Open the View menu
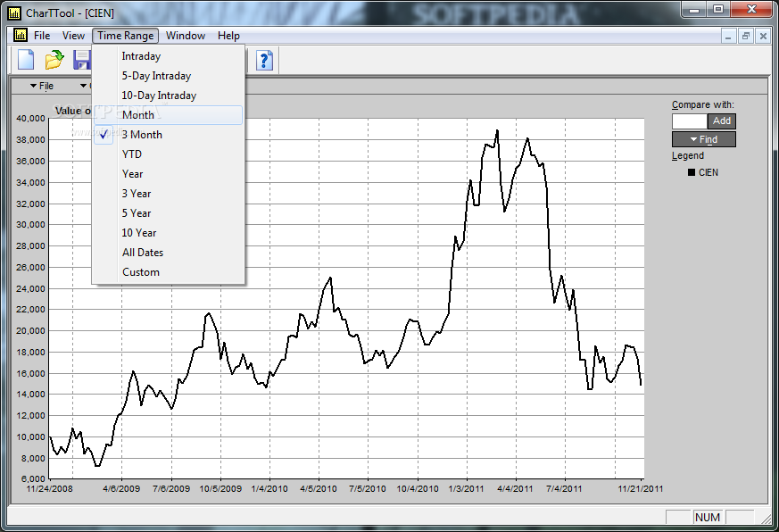The width and height of the screenshot is (779, 532). pos(73,36)
